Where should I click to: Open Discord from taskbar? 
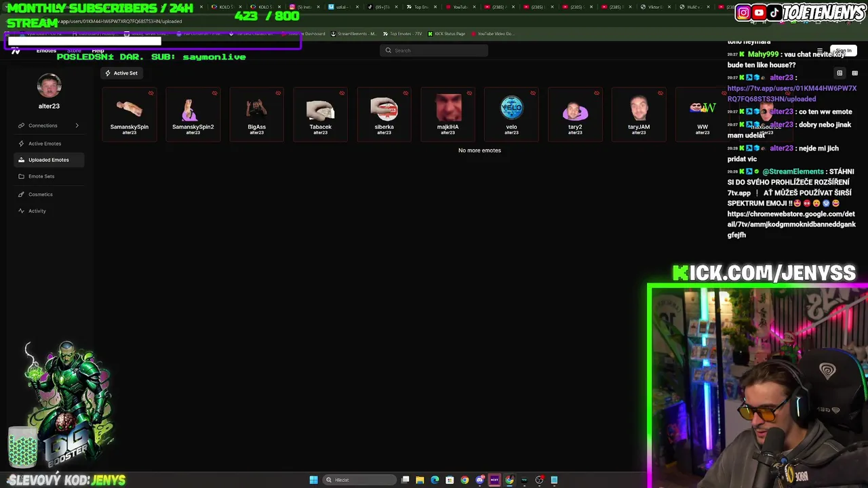pyautogui.click(x=479, y=480)
